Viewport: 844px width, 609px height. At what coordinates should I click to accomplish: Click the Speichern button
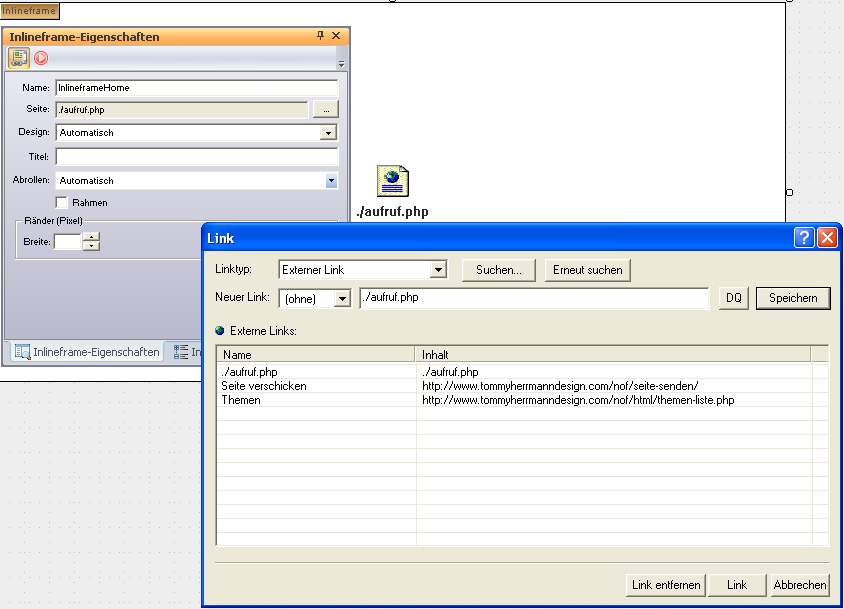point(792,298)
